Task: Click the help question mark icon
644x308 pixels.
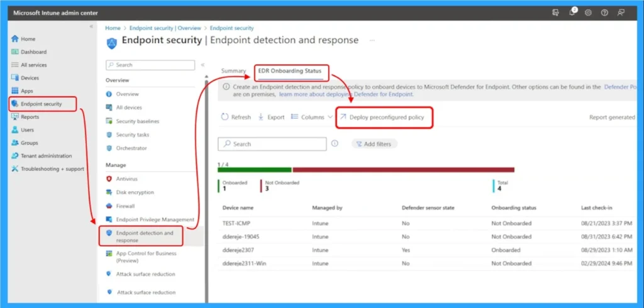Action: click(x=604, y=13)
